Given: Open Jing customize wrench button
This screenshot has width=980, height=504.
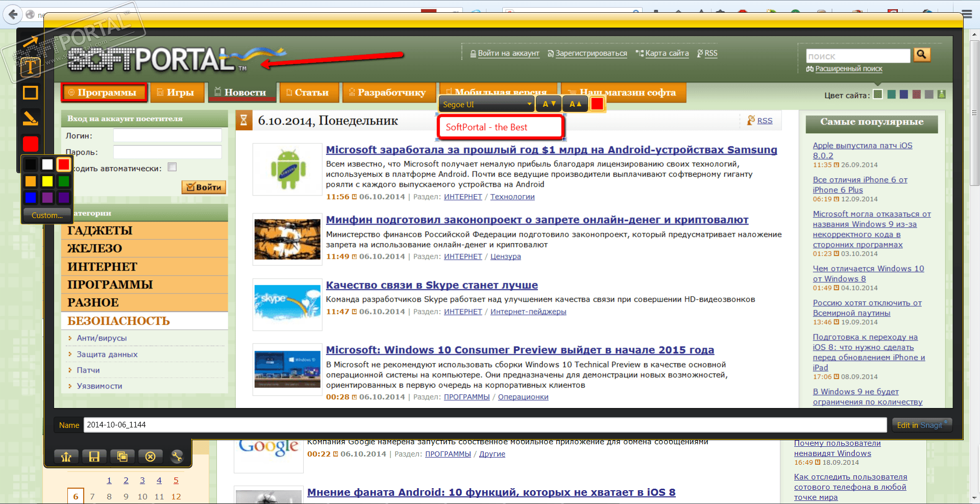Looking at the screenshot, I should coord(177,457).
